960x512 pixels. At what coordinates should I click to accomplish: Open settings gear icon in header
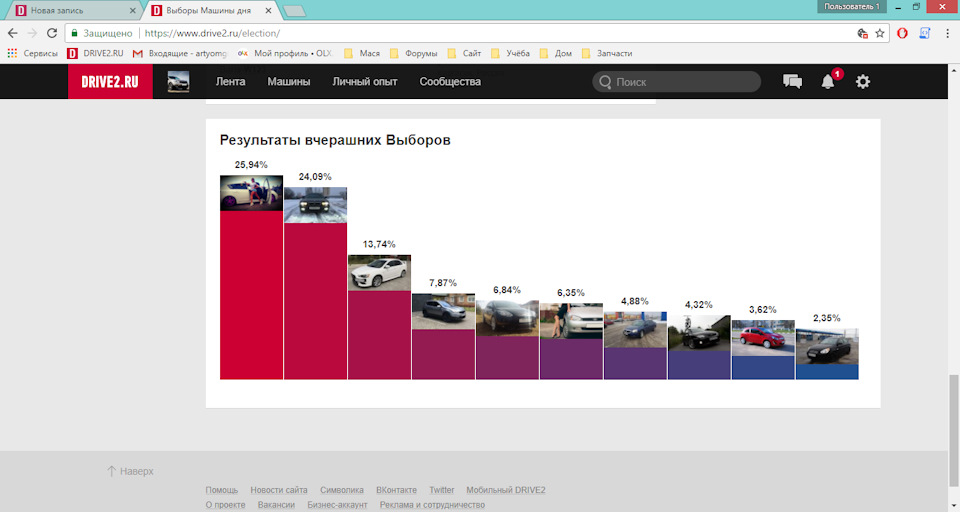863,81
